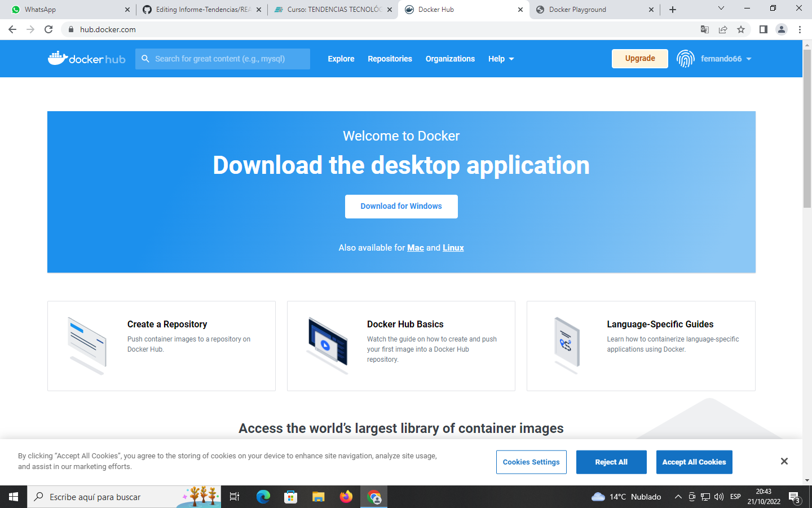Screen dimensions: 812x508
Task: Click the Language-Specific Guides document icon
Action: coord(568,343)
